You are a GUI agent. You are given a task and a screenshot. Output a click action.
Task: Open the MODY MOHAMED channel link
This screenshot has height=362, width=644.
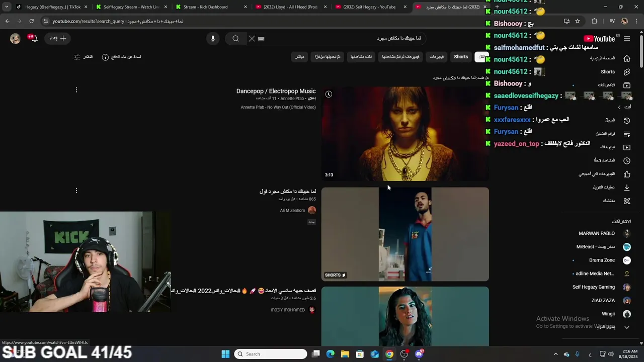(288, 310)
